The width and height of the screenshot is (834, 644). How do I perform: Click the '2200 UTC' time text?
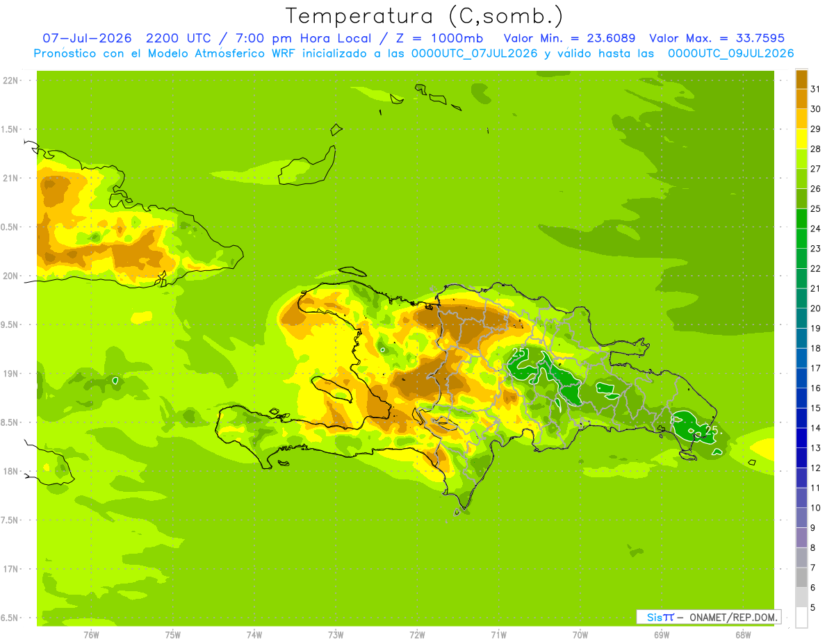(177, 38)
